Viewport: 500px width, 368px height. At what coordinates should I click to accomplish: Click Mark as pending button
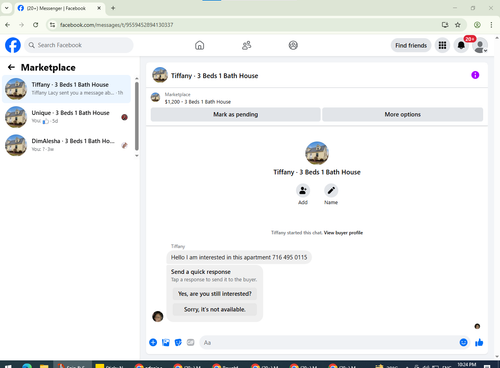(236, 114)
